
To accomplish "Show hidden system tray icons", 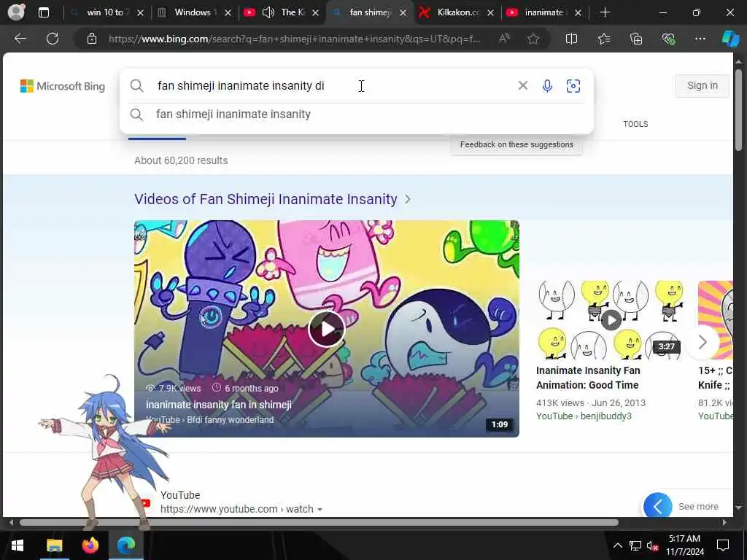I will tap(617, 545).
